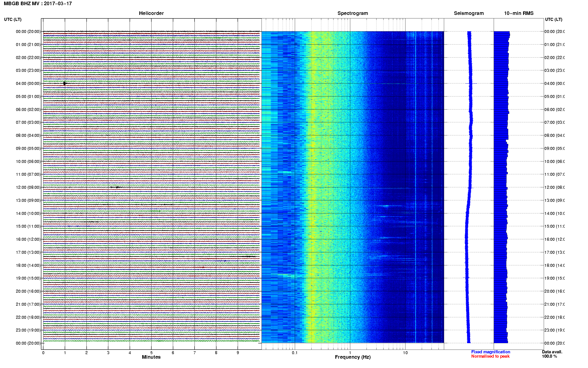Click the left '19:00 (15:00)' time label
This screenshot has height=368, width=588.
[28, 278]
